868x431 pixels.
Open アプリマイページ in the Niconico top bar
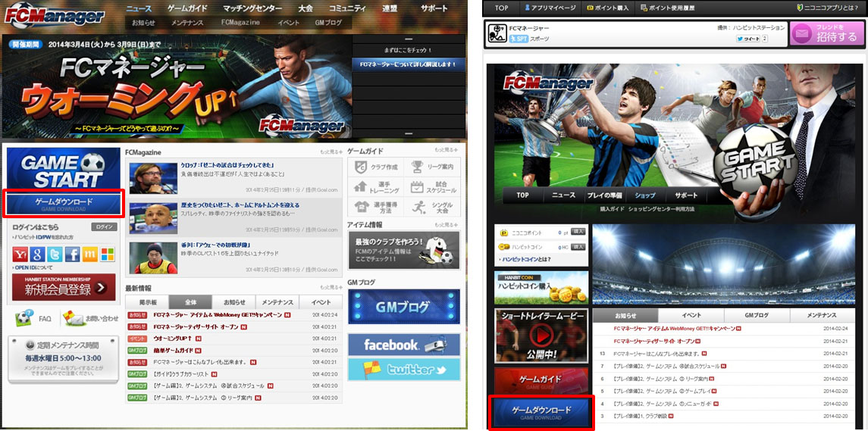coord(550,8)
